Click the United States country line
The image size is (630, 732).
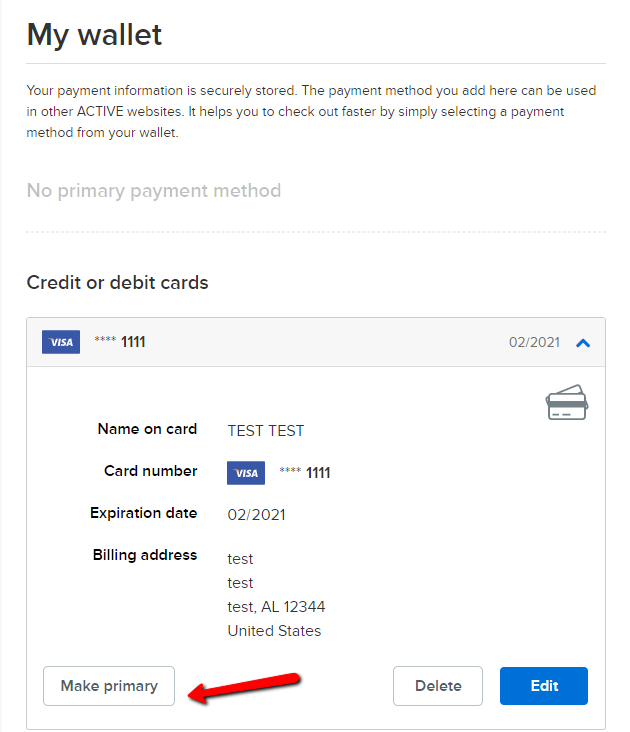(x=274, y=631)
